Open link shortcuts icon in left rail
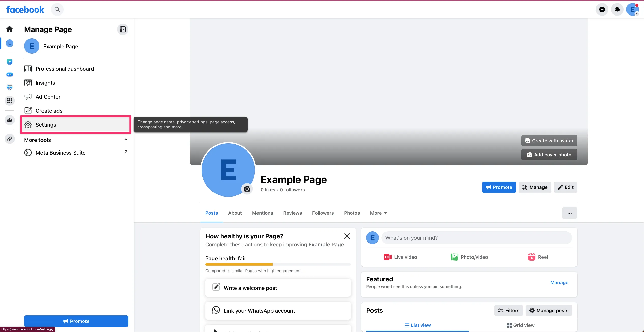 click(10, 139)
